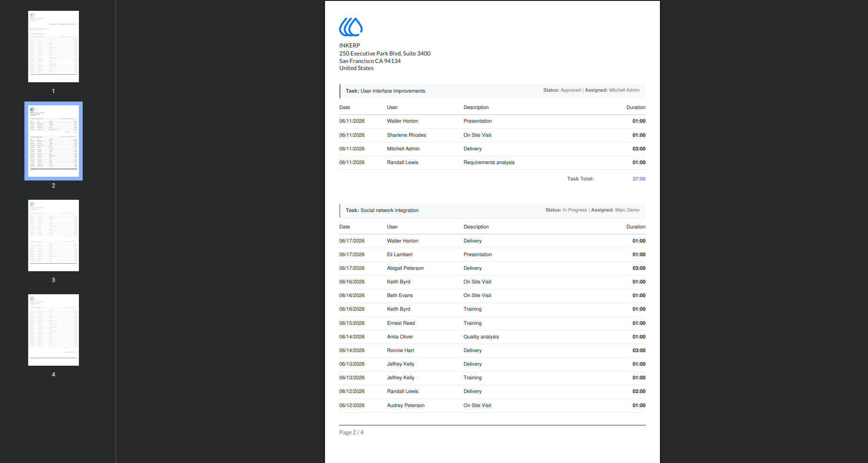868x463 pixels.
Task: Click 'Audrey Peterson' user cell
Action: (405, 406)
